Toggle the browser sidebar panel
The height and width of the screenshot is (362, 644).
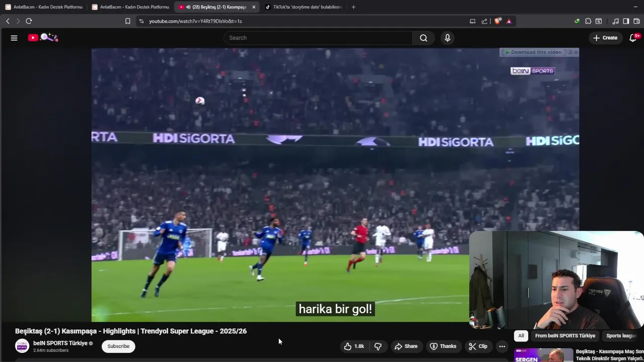(626, 21)
